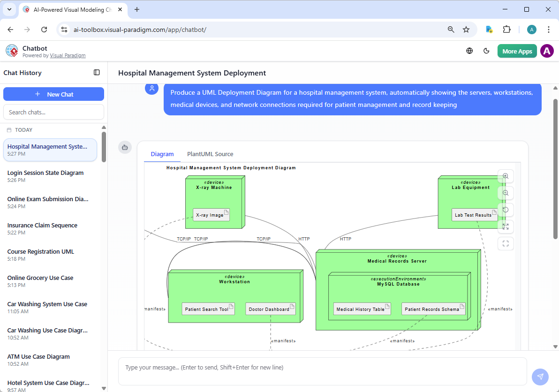
Task: Zoom out of the deployment diagram
Action: (506, 193)
